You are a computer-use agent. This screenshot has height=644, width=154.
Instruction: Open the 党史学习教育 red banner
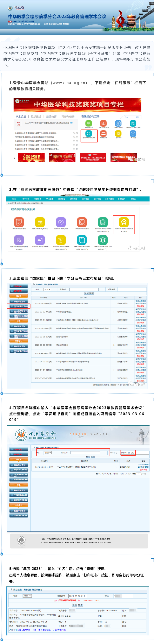[x=31, y=158]
